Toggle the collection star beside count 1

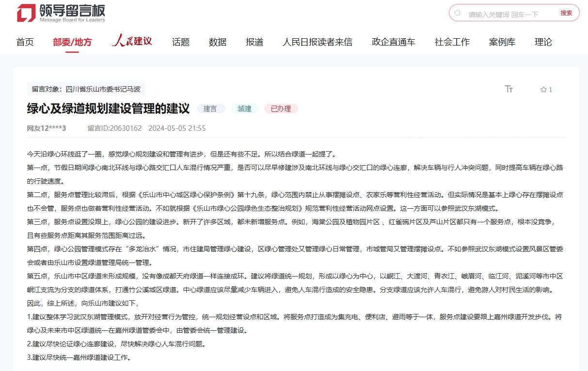click(543, 89)
